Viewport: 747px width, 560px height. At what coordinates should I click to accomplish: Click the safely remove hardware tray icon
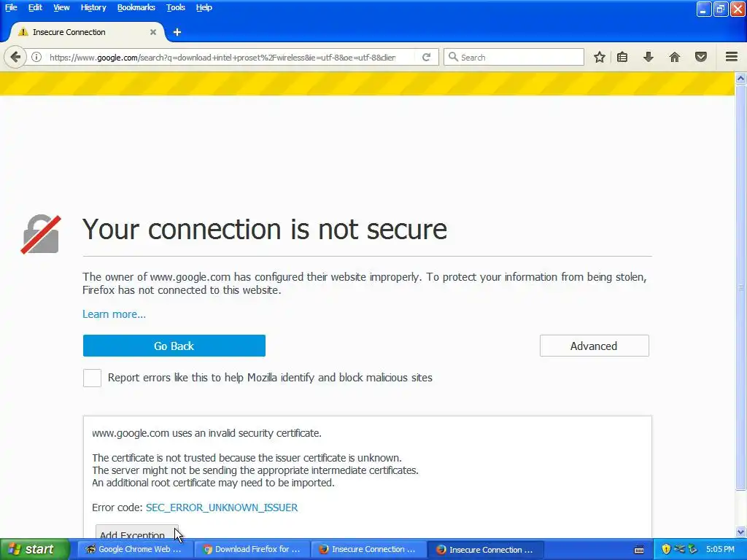click(693, 549)
